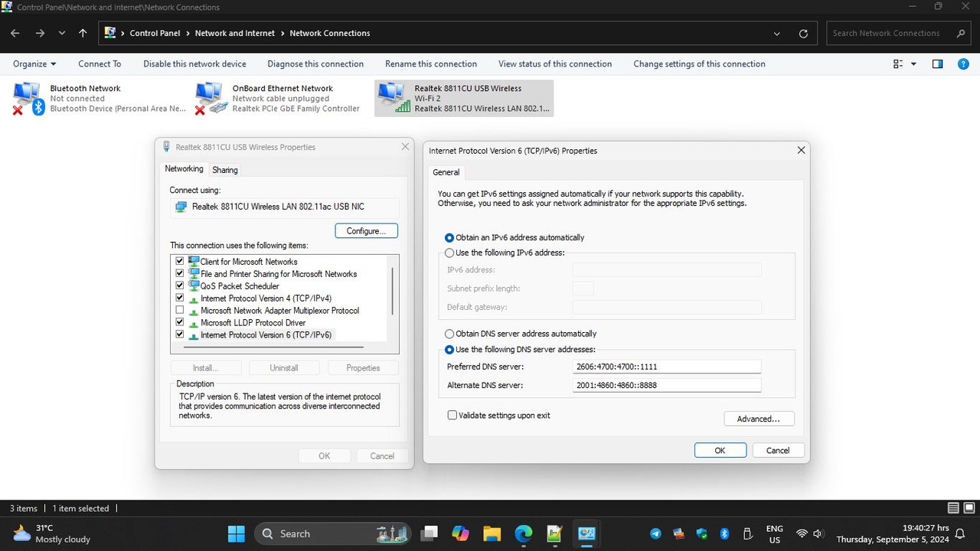Image resolution: width=980 pixels, height=551 pixels.
Task: Click the connection items list horizontal scrollbar
Action: 273,347
